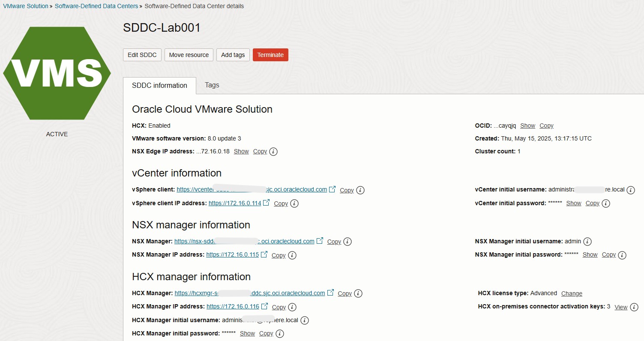Select the SDDC information tab
This screenshot has width=644, height=341.
tap(159, 85)
